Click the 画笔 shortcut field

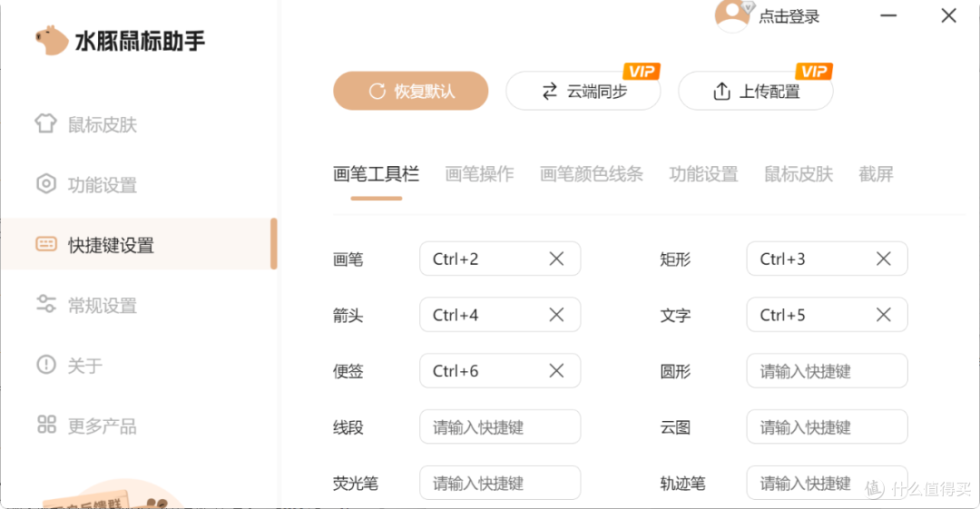pos(500,259)
